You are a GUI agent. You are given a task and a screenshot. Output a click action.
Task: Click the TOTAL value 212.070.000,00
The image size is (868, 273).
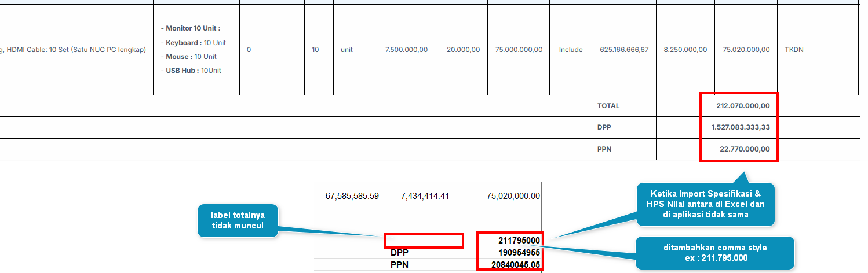click(743, 106)
